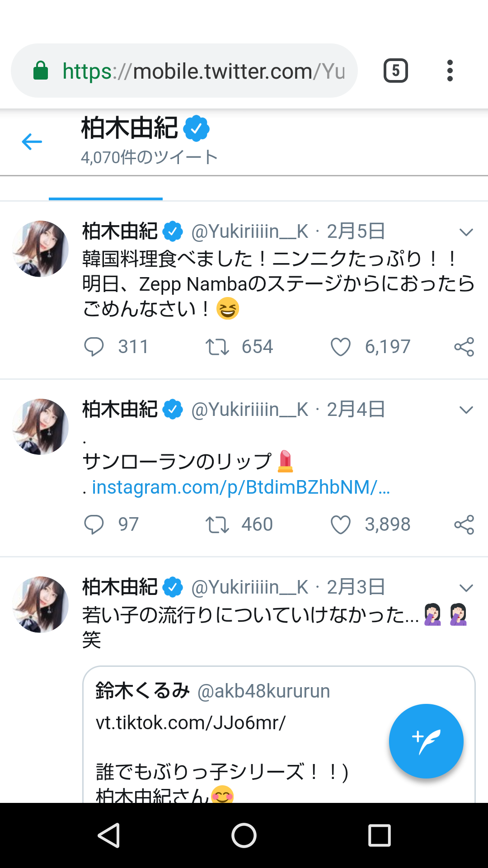
Task: Reply to the lipstick tweet
Action: 94,524
